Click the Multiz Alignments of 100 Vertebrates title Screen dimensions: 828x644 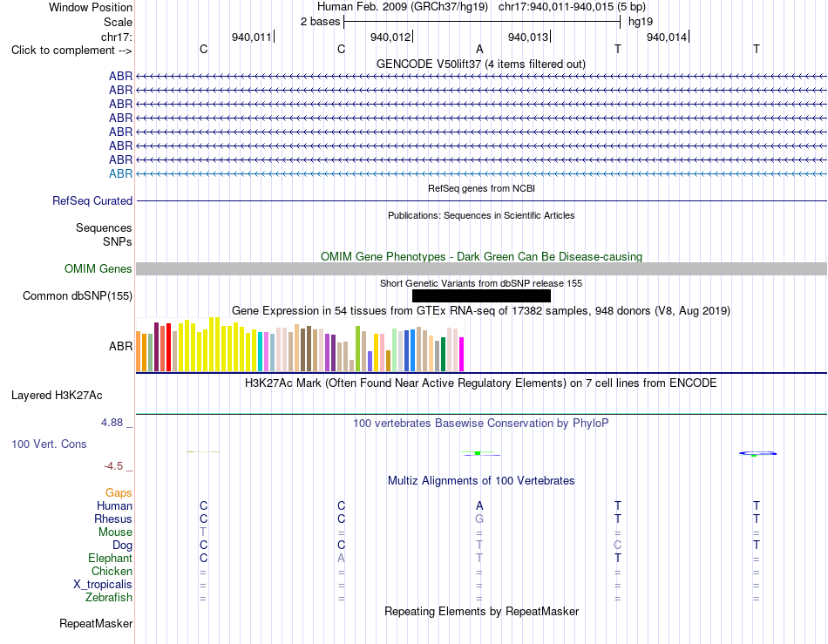[x=481, y=480]
